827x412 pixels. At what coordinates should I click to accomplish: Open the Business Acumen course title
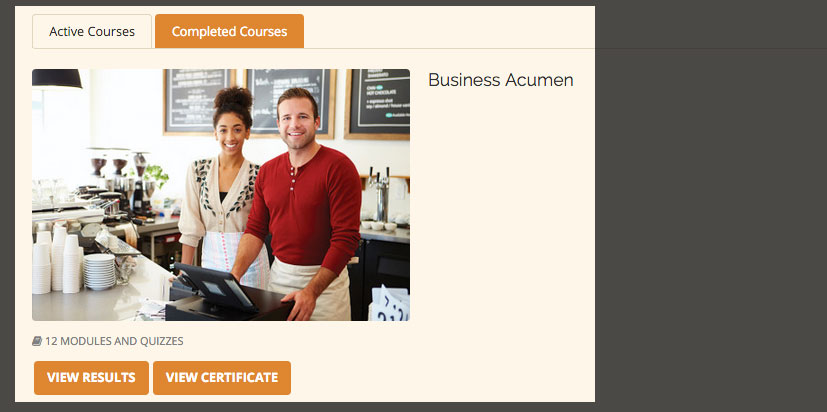click(x=501, y=80)
